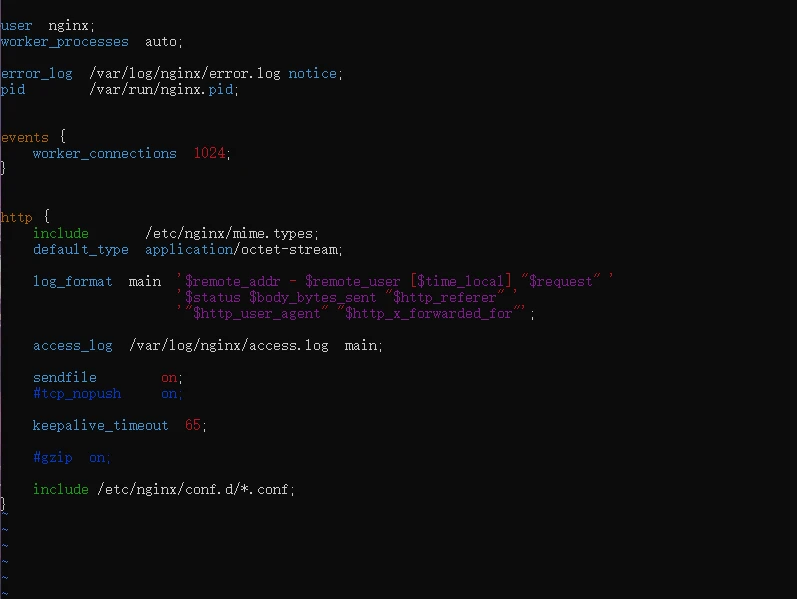Click 'main' at end of access_log line
This screenshot has width=797, height=599.
[361, 345]
